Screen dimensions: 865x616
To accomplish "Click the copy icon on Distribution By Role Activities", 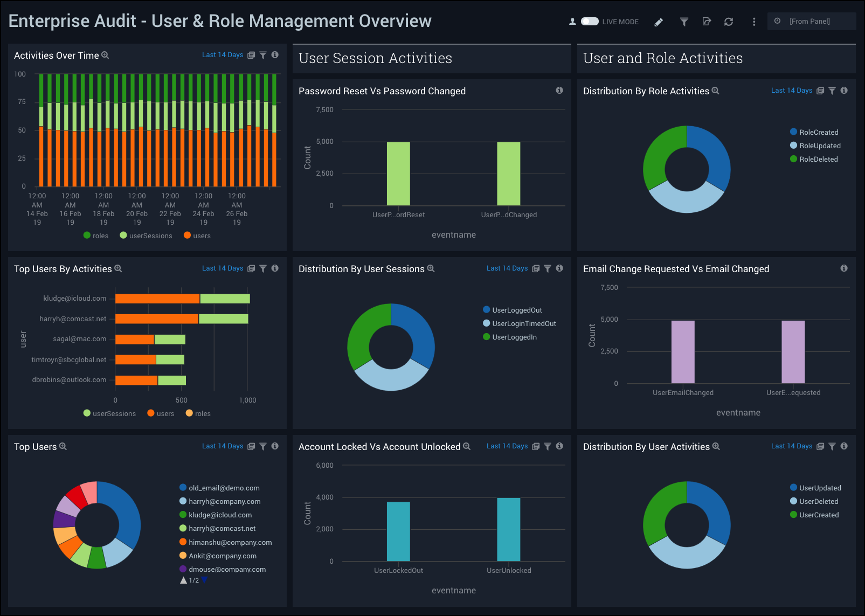I will [x=820, y=91].
